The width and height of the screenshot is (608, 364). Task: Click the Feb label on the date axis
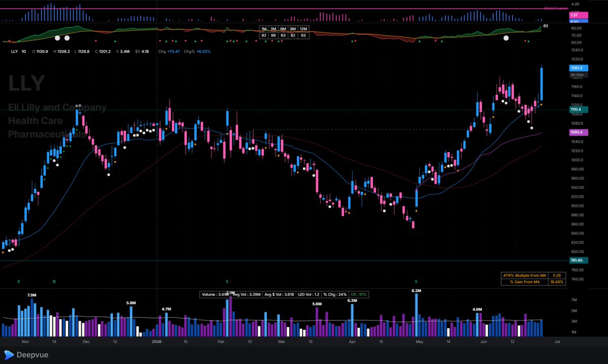tap(220, 342)
